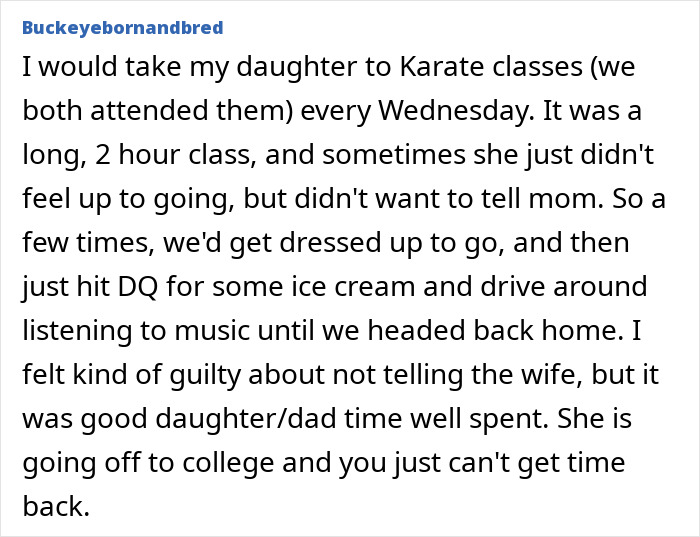Click the word "listening" in the comment
This screenshot has width=700, height=537.
(78, 332)
